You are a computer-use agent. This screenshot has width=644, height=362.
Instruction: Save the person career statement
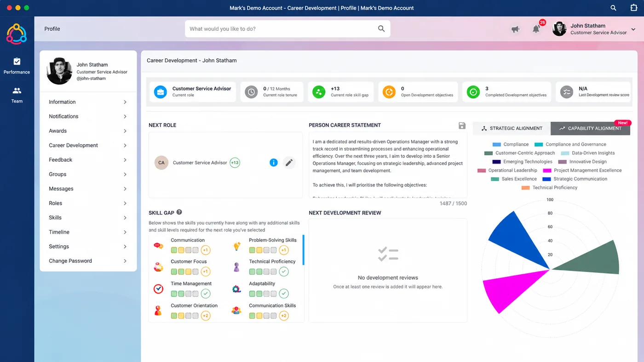[462, 125]
